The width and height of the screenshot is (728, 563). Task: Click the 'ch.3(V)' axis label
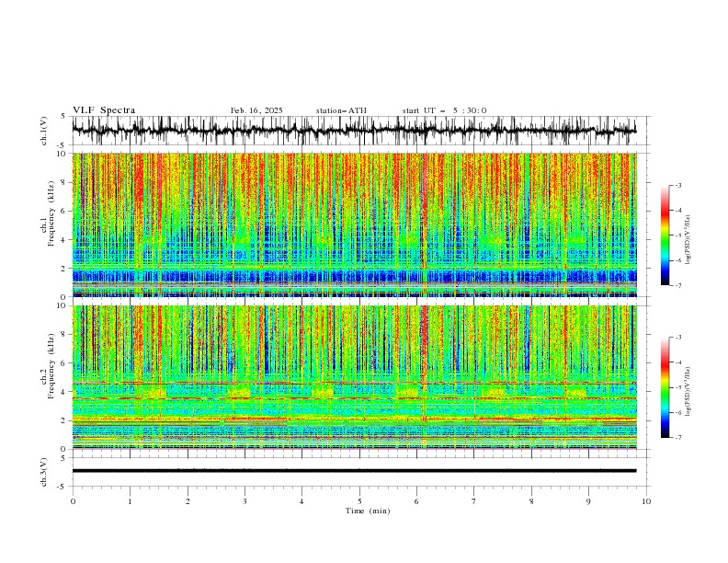pos(44,473)
